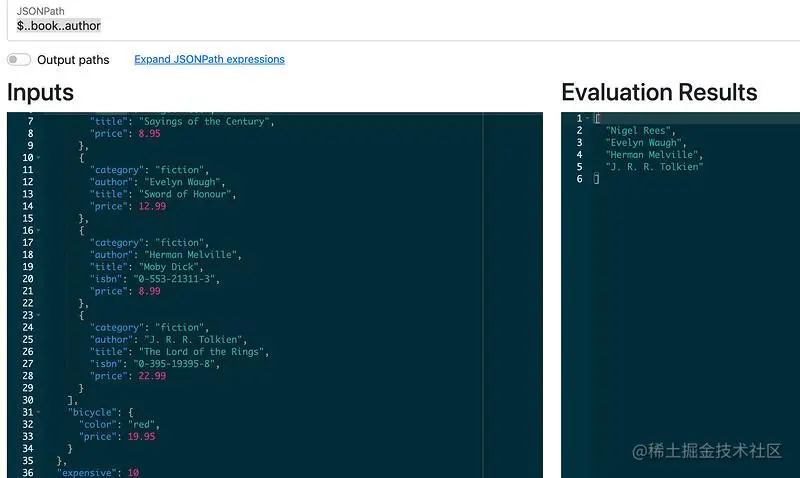Screen dimensions: 800x478
Task: Click the color value "red"
Action: (x=141, y=424)
